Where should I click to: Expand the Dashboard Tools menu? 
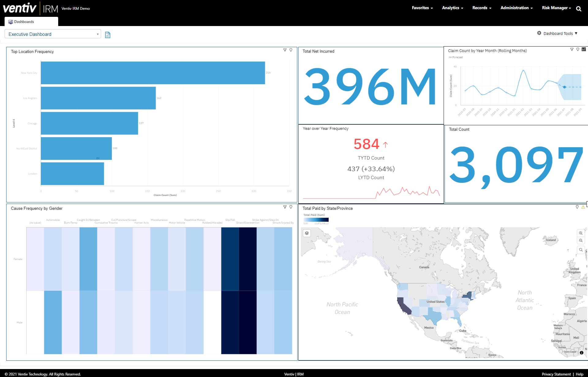pyautogui.click(x=557, y=33)
